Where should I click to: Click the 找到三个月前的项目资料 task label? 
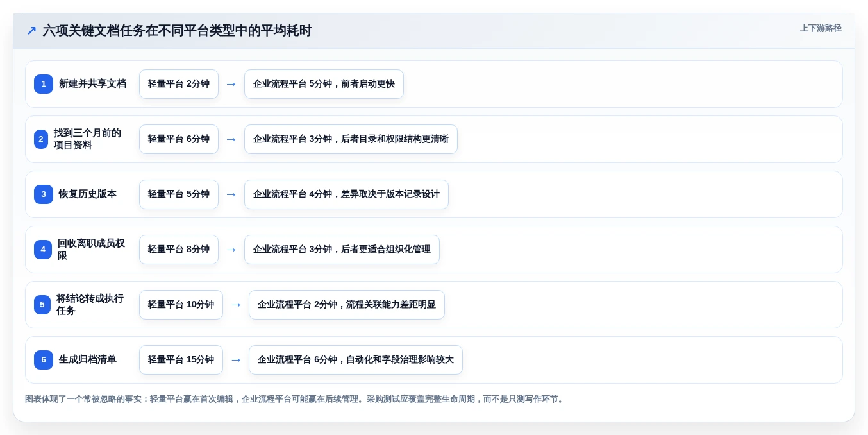(x=87, y=139)
